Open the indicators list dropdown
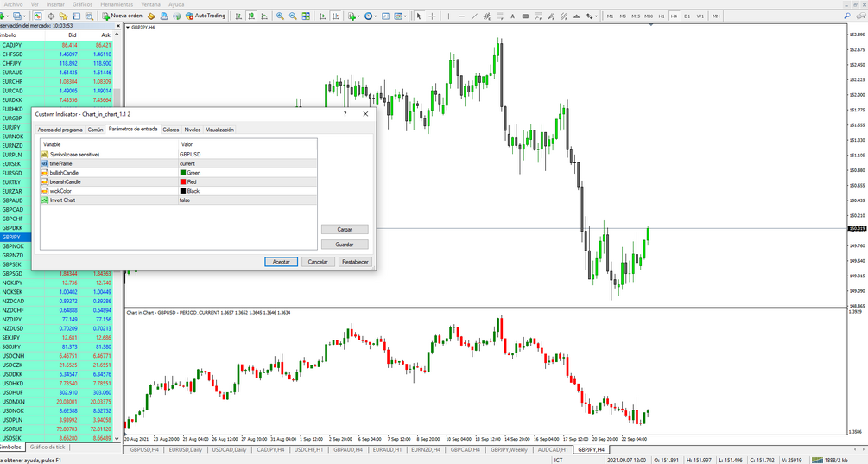This screenshot has width=868, height=464. coord(358,16)
